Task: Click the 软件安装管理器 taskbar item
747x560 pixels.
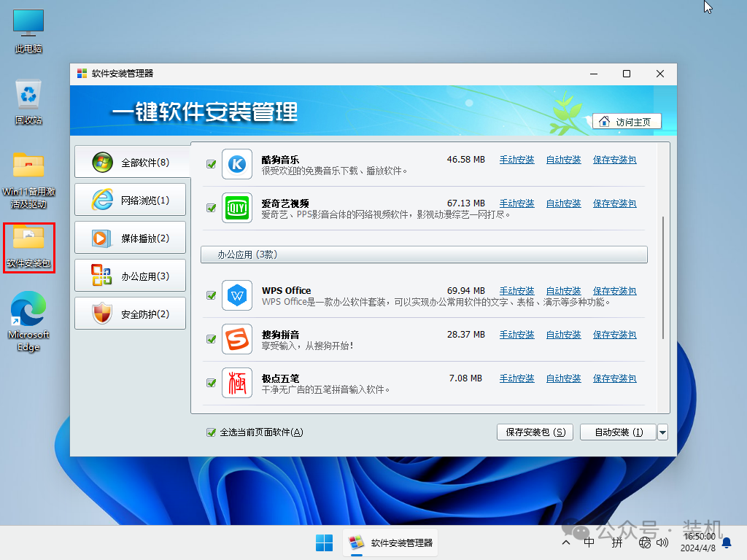Action: [390, 542]
